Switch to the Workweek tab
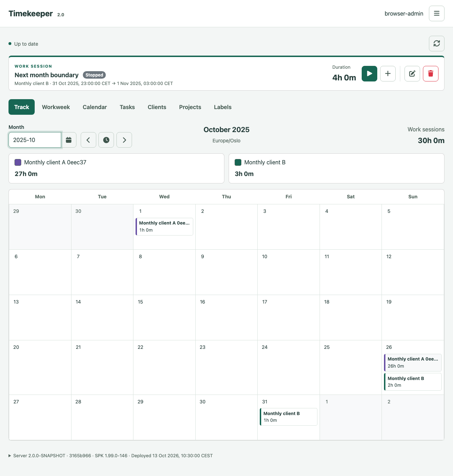The image size is (453, 476). click(56, 107)
